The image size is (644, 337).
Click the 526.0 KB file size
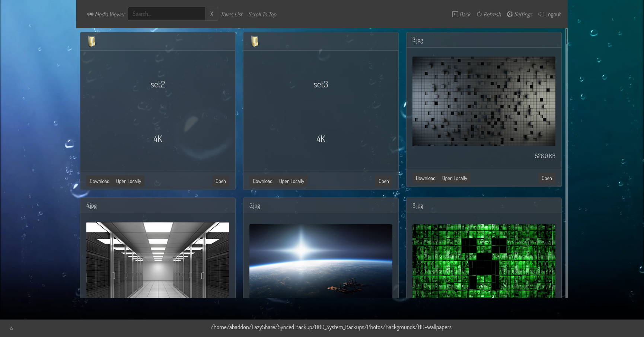(545, 156)
